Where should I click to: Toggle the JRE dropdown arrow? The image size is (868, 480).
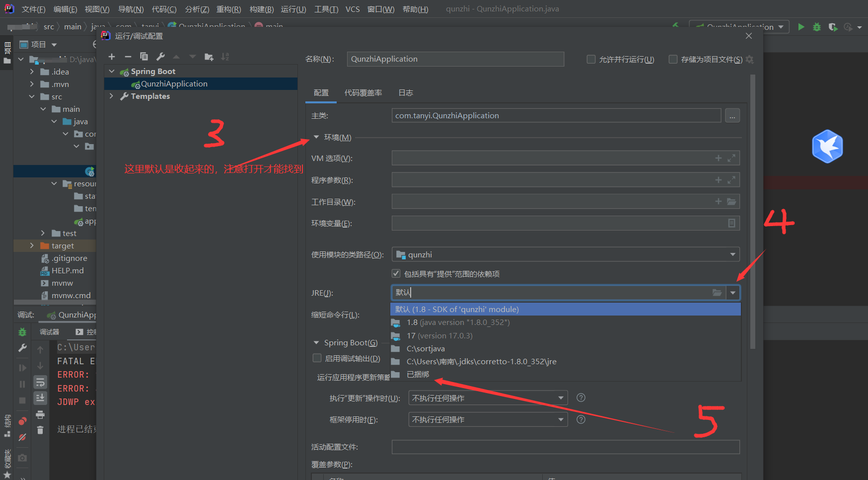tap(733, 293)
